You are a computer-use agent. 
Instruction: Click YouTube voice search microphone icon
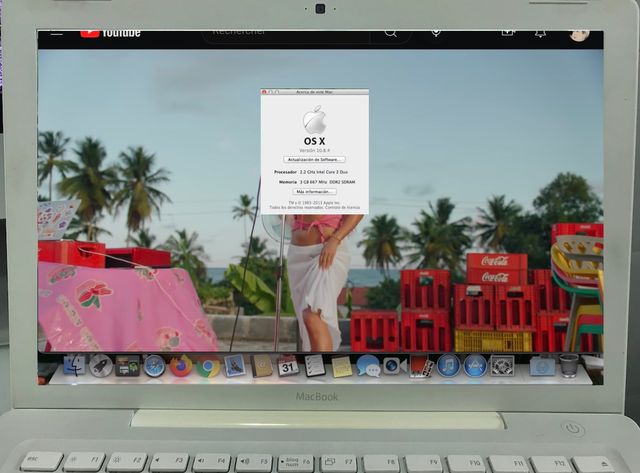(x=436, y=33)
